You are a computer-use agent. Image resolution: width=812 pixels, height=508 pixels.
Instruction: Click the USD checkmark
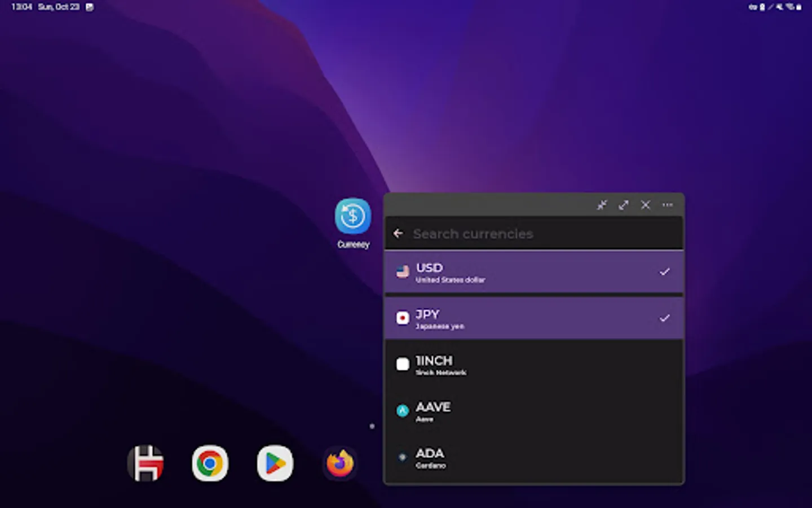(x=665, y=271)
